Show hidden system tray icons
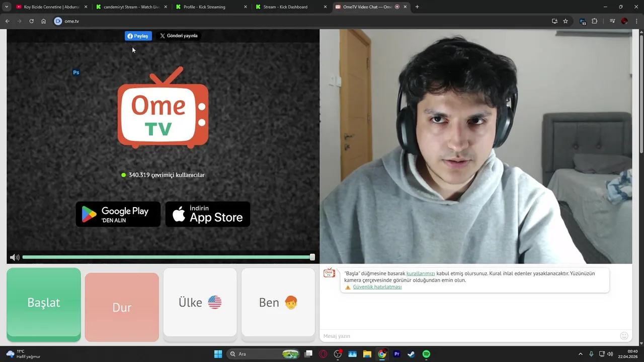This screenshot has height=362, width=644. tap(580, 354)
